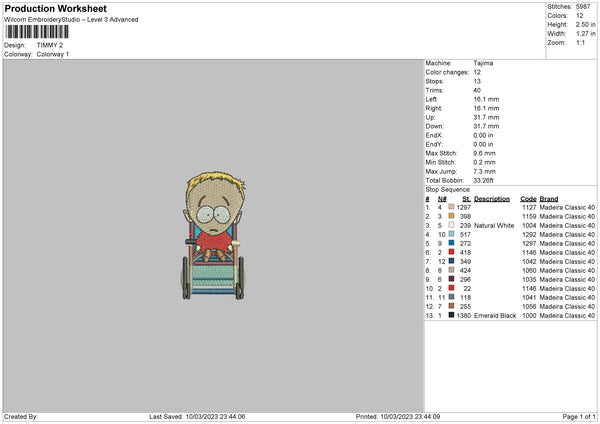Click thread code "1004" in stop 3
This screenshot has width=600, height=424.
(x=529, y=225)
